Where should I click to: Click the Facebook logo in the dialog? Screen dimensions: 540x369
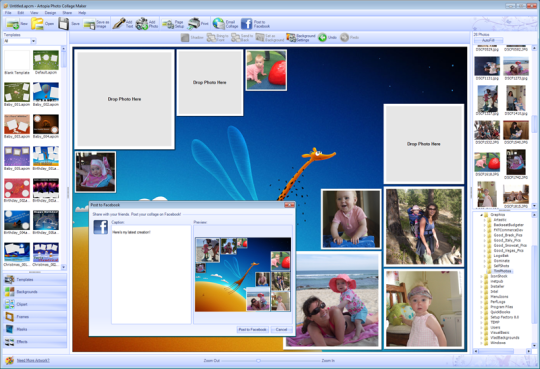point(101,227)
